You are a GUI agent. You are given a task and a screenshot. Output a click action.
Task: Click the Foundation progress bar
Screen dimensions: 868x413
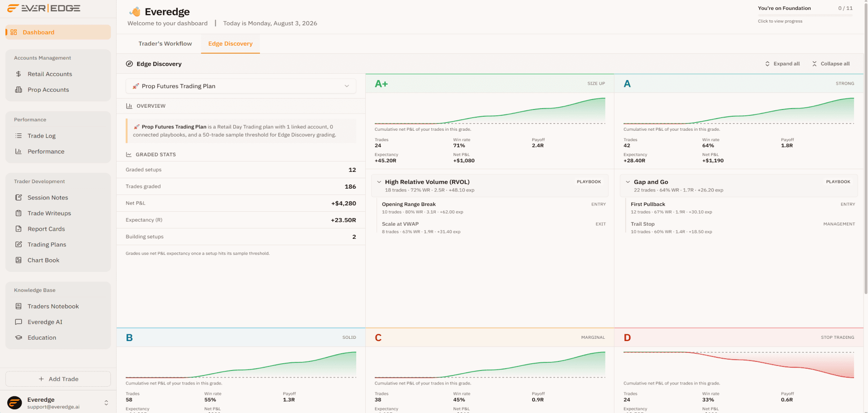tap(805, 15)
